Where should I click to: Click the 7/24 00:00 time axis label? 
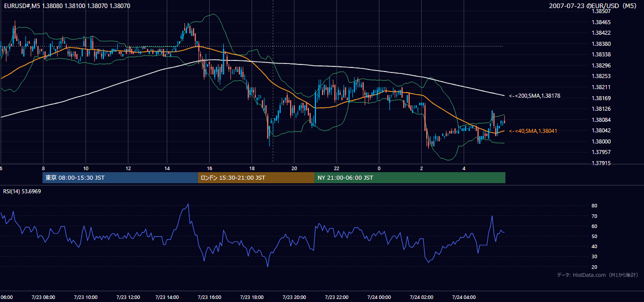(379, 297)
